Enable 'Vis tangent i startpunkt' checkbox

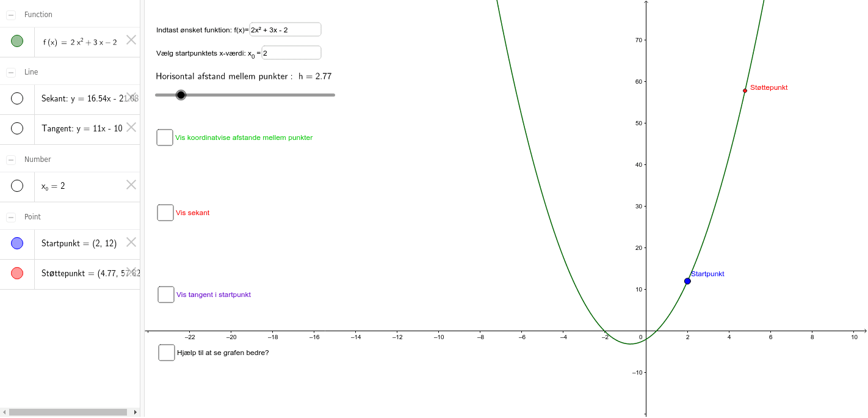[166, 295]
